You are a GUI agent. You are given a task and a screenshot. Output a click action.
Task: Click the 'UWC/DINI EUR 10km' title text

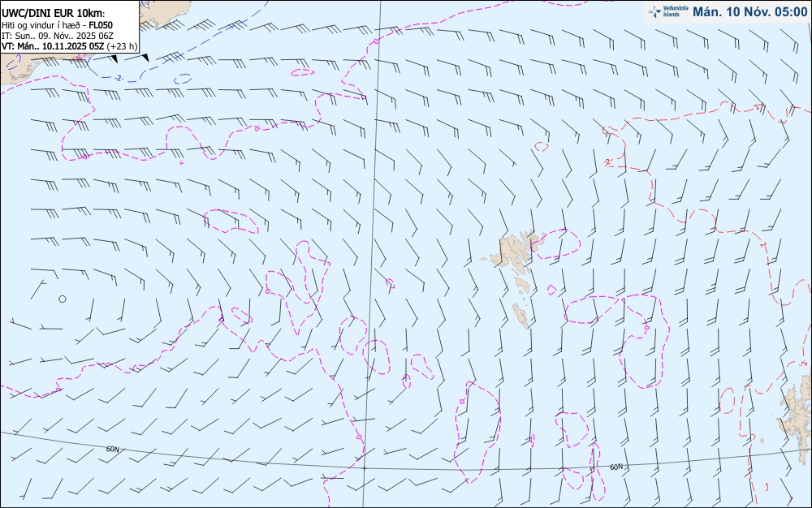[52, 14]
